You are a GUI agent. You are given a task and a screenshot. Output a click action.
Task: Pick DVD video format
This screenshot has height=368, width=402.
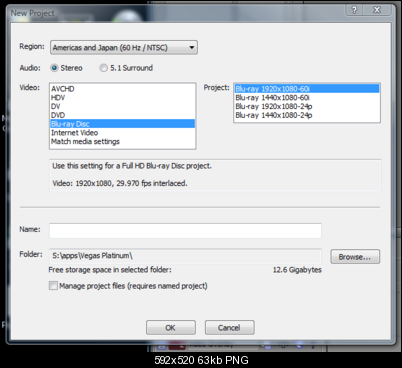tap(122, 115)
